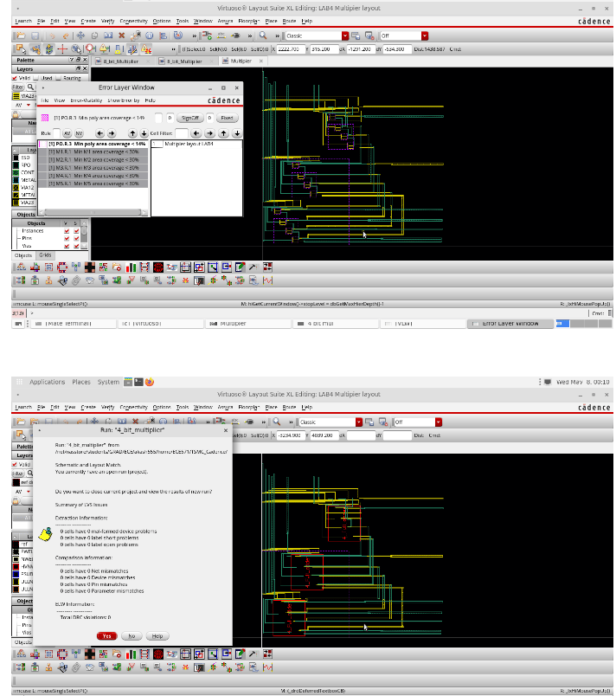616x696 pixels.
Task: Expand toolbar overflow chevron before Classic dropdown, upper window
Action: click(x=277, y=35)
